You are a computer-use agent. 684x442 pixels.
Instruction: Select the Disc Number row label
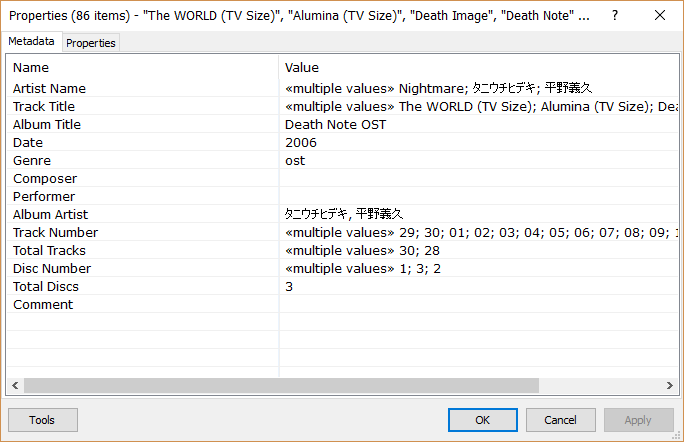pos(52,268)
